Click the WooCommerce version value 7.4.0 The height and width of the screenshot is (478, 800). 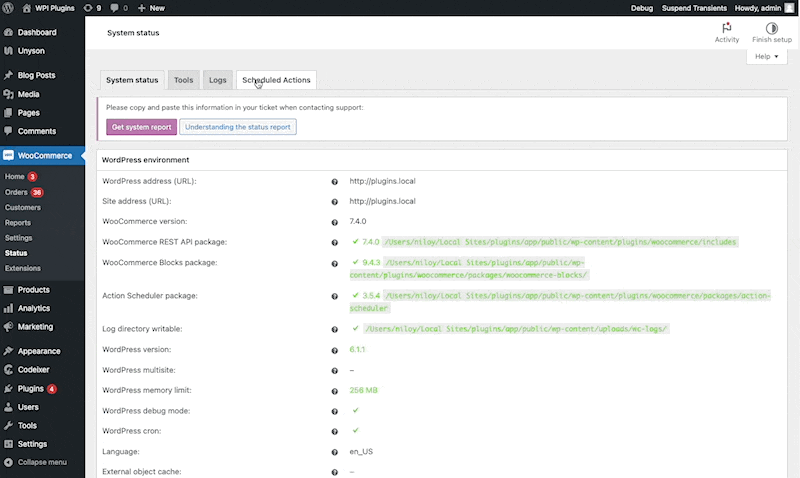[358, 221]
